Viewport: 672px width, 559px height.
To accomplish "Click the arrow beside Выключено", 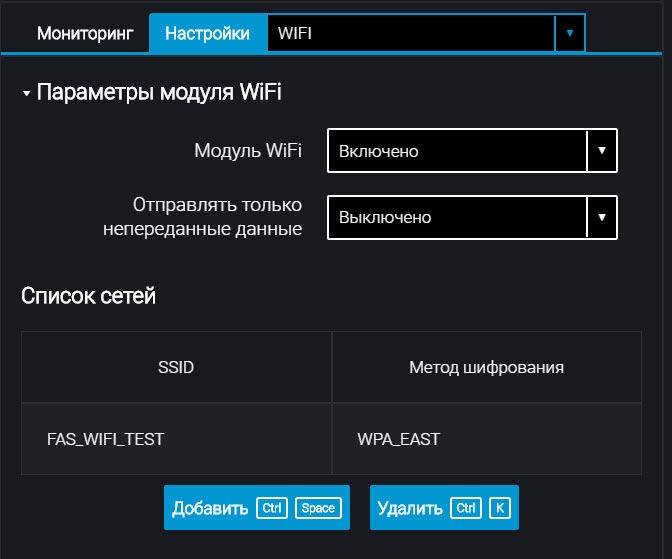I will (x=602, y=217).
